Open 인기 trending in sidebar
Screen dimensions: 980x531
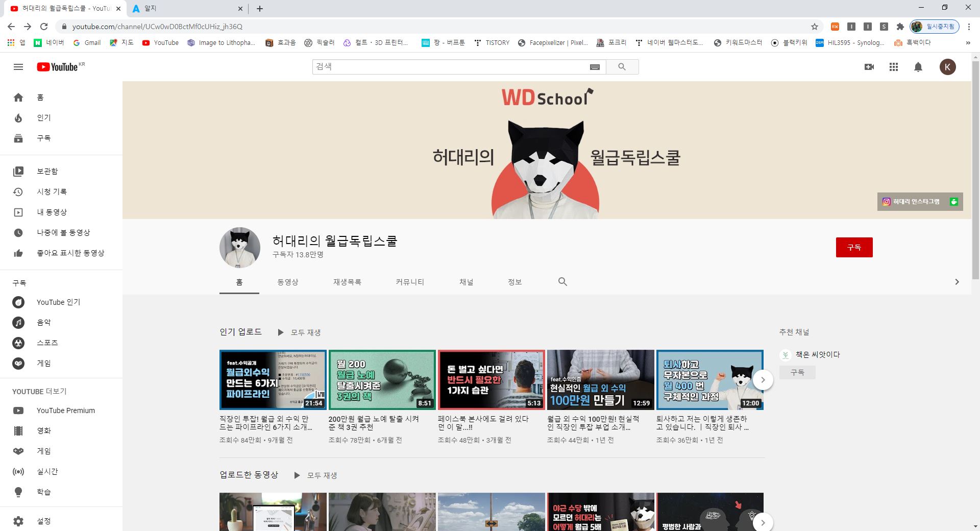click(x=61, y=118)
